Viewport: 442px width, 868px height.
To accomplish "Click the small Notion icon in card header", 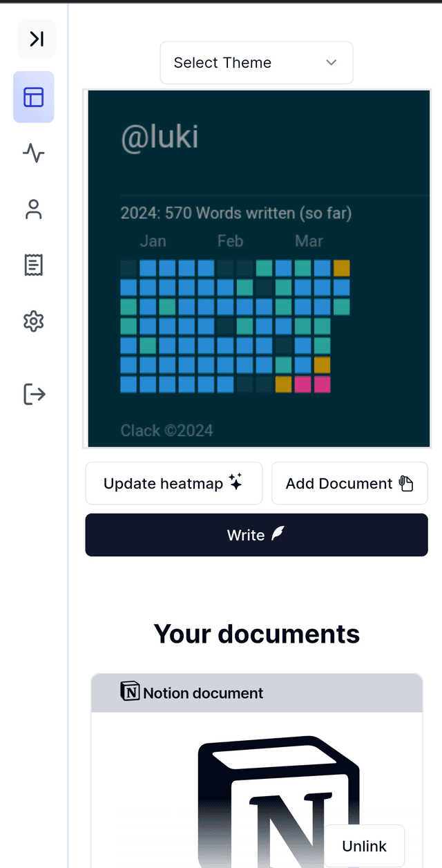I will click(x=130, y=692).
